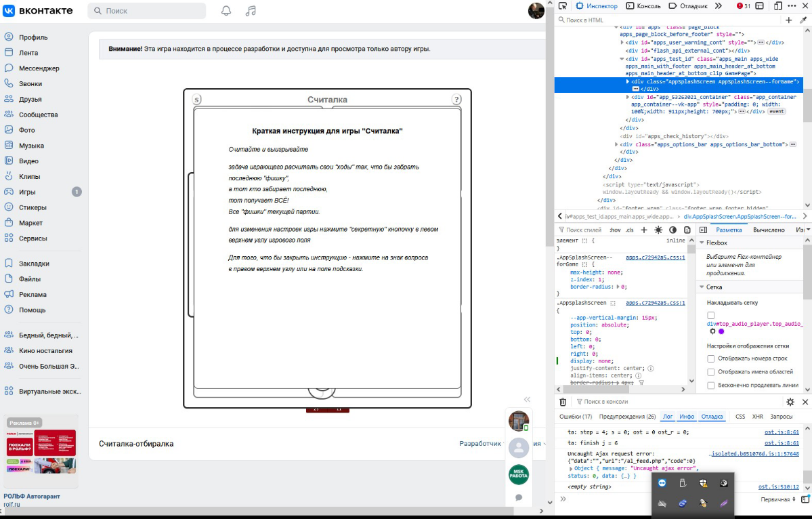This screenshot has height=519, width=812.
Task: Switch to the multi-line editor icon
Action: 805,499
